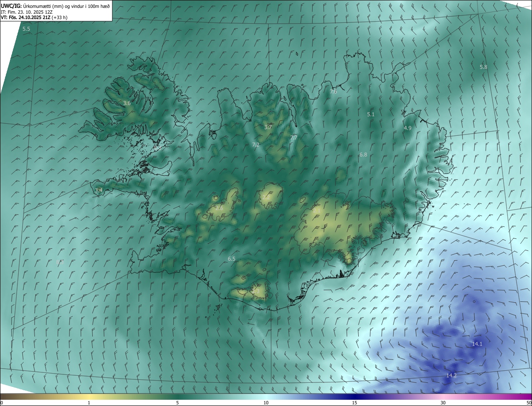Click the 0 tick on the colour scale

(2, 403)
